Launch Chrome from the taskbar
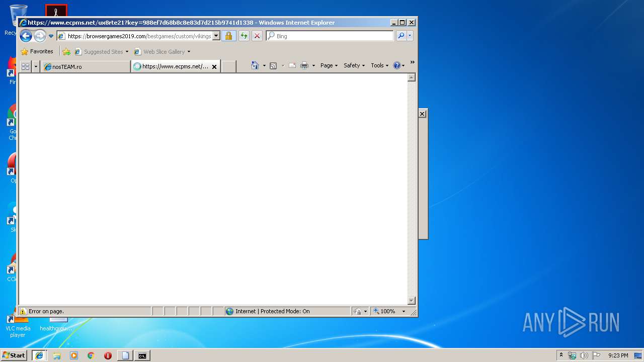This screenshot has height=362, width=644. (x=91, y=355)
